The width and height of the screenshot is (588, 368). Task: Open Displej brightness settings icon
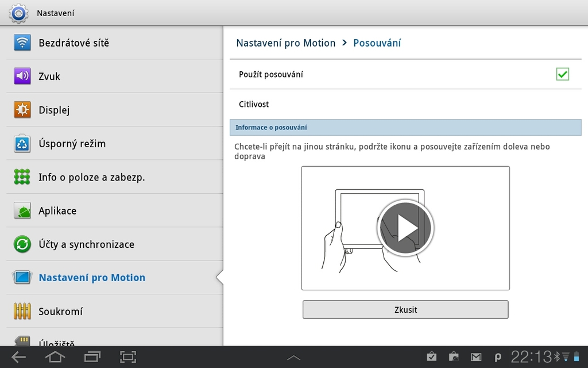[21, 109]
